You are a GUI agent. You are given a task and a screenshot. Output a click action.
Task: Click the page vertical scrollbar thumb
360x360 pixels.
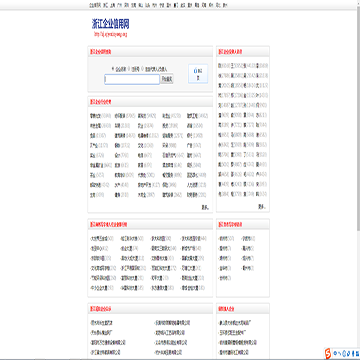point(358,119)
